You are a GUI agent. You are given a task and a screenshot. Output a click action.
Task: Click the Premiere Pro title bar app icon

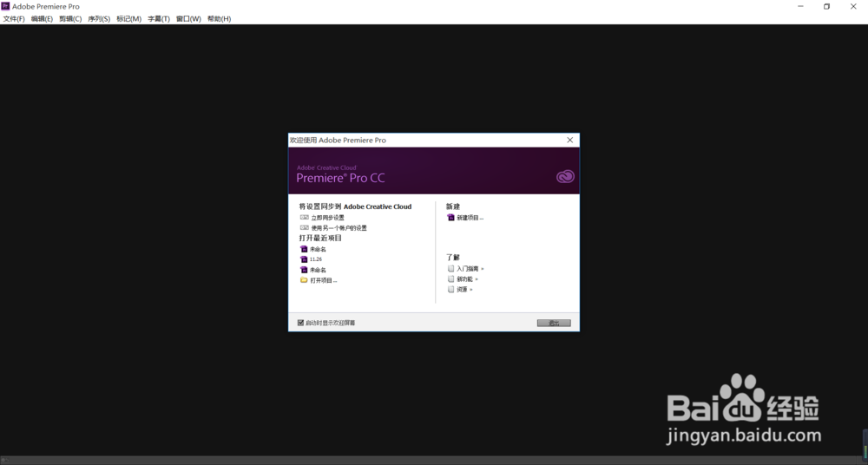(x=5, y=6)
